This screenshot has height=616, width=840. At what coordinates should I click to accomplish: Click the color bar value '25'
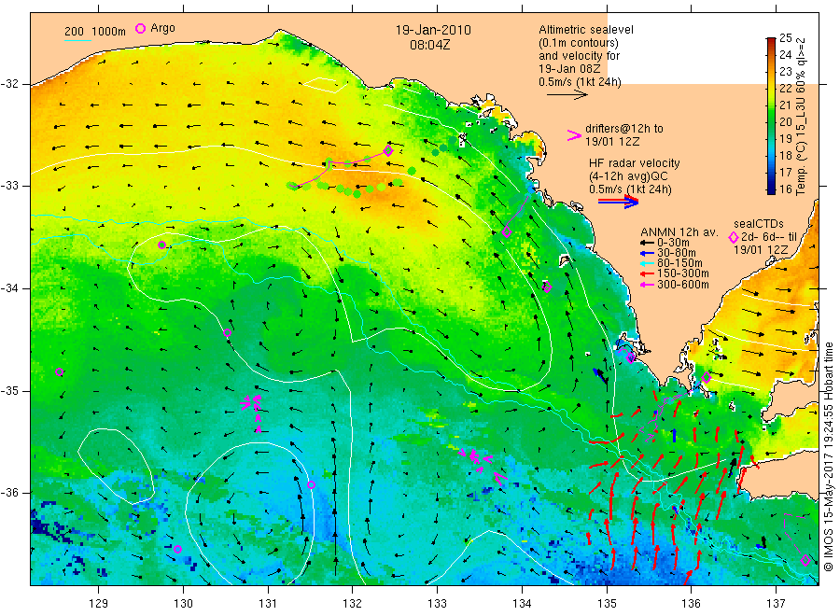coord(785,38)
